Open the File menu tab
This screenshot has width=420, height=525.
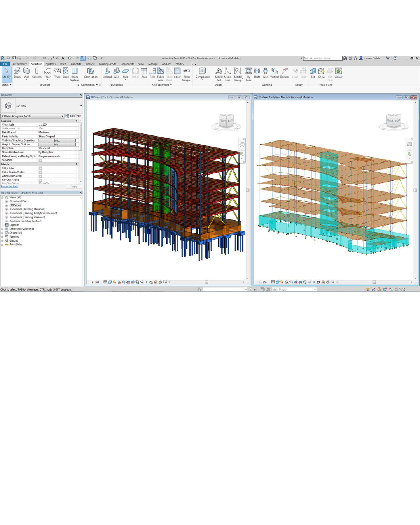5,64
